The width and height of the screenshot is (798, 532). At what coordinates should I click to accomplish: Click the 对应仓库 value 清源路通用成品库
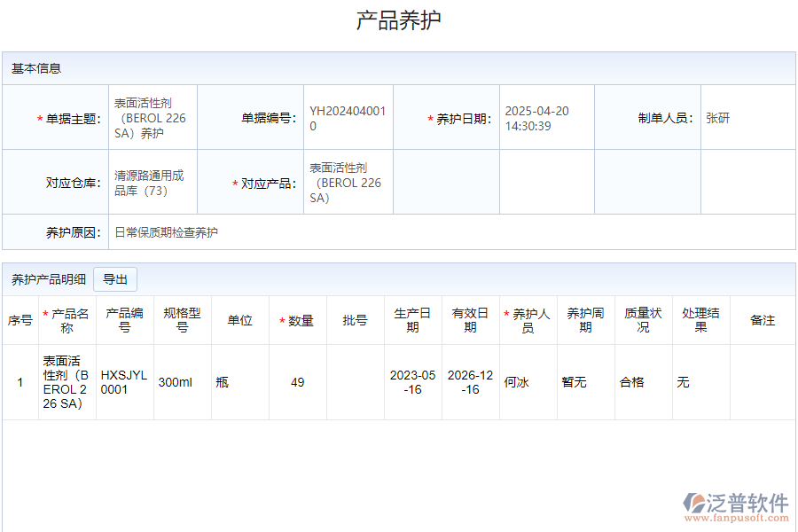146,182
